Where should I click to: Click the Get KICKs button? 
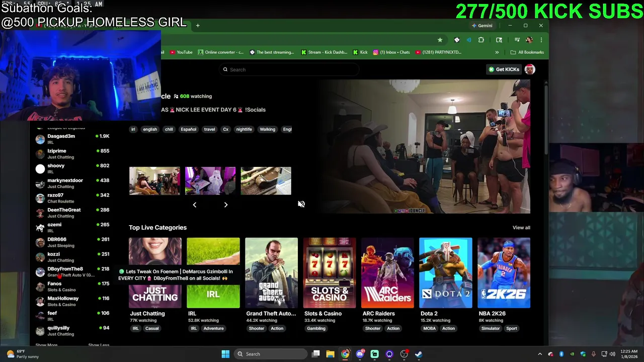504,69
